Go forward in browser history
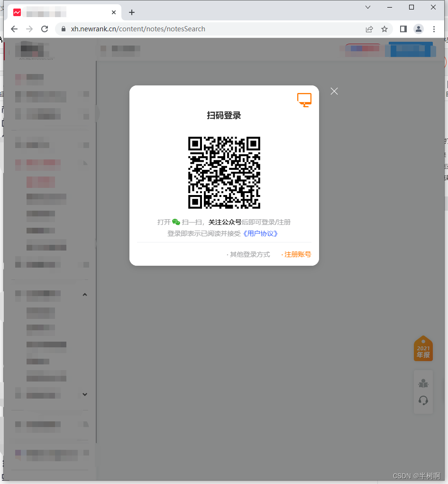448x484 pixels. coord(29,29)
